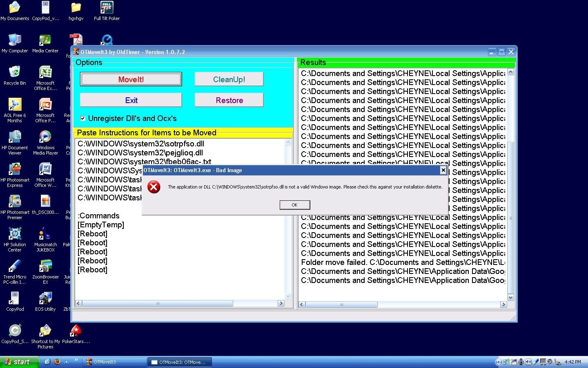
Task: Expand the quick launch chevron
Action: [x=76, y=360]
